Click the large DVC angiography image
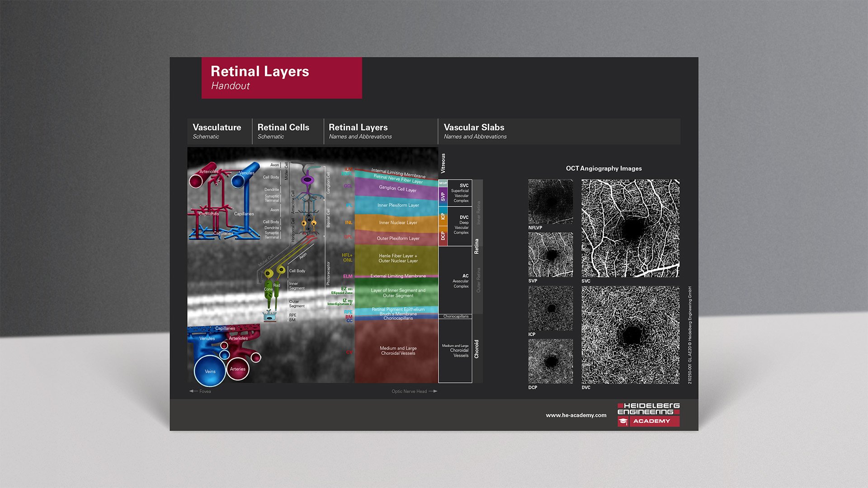This screenshot has width=868, height=488. (x=630, y=335)
